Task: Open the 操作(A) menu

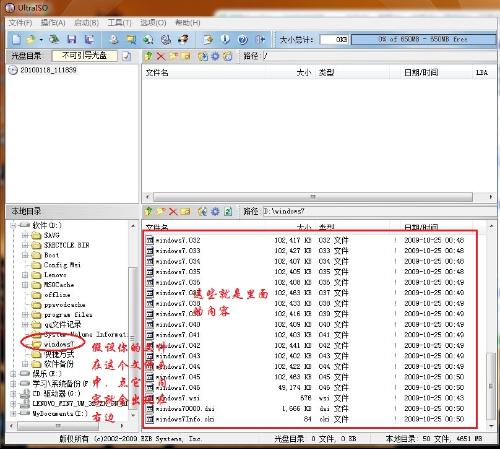Action: tap(53, 23)
